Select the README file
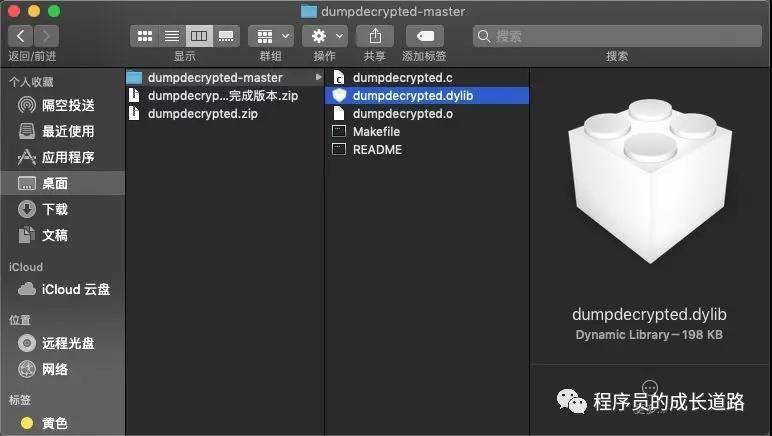This screenshot has width=772, height=436. pos(427,150)
